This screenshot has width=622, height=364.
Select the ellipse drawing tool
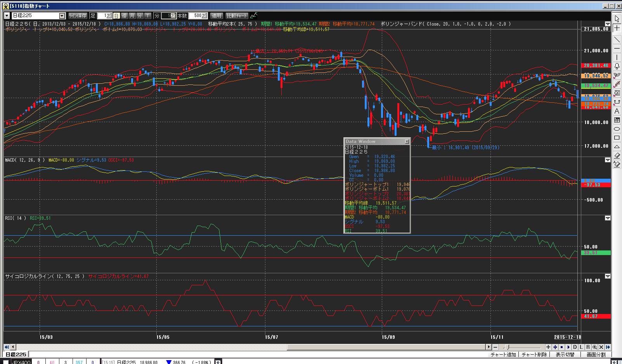(617, 129)
